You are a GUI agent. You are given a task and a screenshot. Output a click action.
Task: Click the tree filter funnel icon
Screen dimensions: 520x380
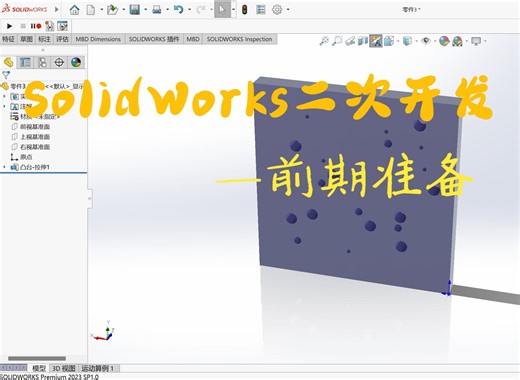tap(6, 75)
